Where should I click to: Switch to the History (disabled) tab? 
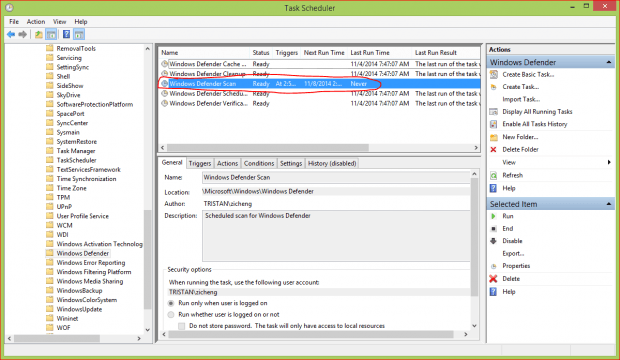(x=332, y=163)
